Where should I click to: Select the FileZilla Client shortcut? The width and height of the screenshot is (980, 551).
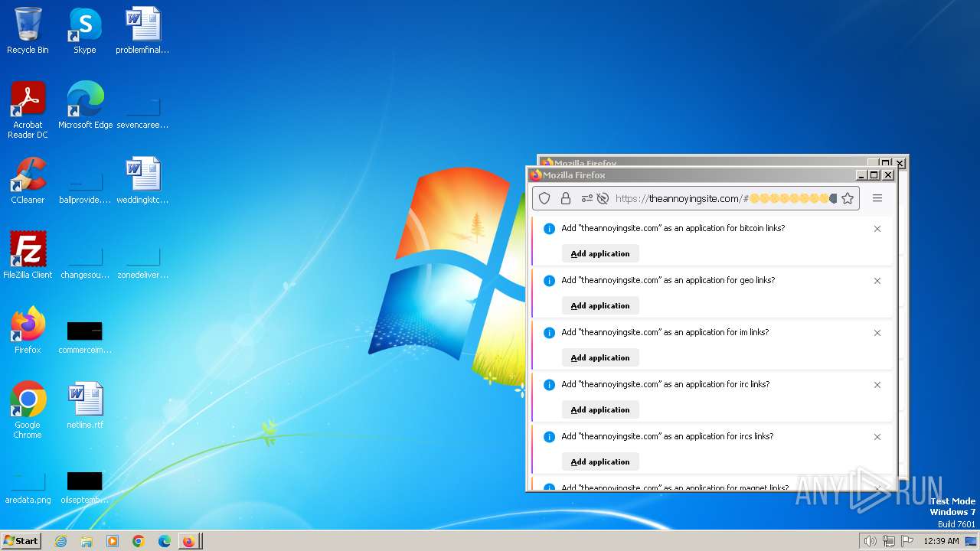[x=28, y=256]
